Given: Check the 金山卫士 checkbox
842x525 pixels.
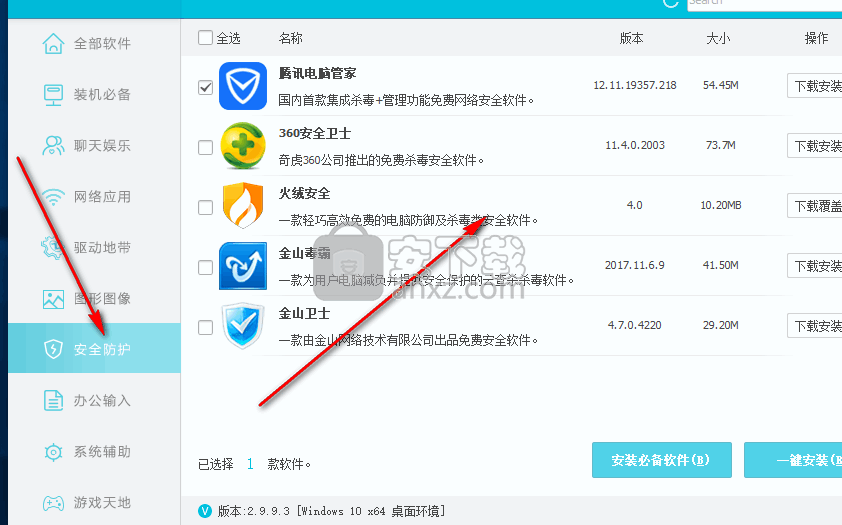Looking at the screenshot, I should coord(205,327).
